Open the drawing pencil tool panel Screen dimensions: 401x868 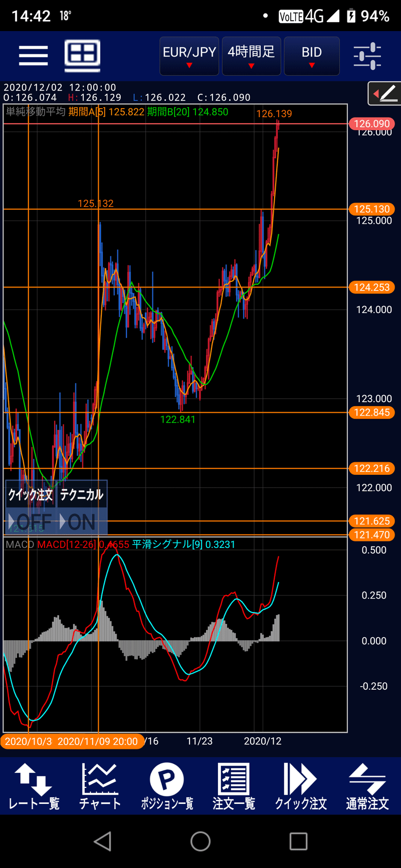tap(384, 93)
